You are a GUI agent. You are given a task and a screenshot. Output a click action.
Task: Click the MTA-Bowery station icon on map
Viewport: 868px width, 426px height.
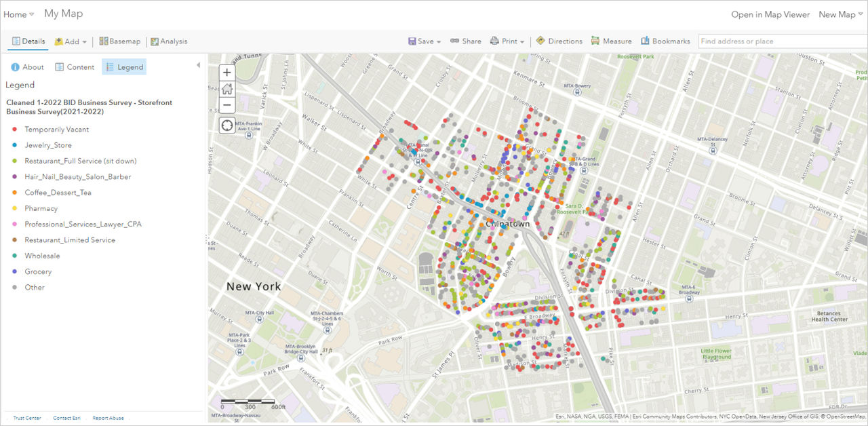click(577, 93)
